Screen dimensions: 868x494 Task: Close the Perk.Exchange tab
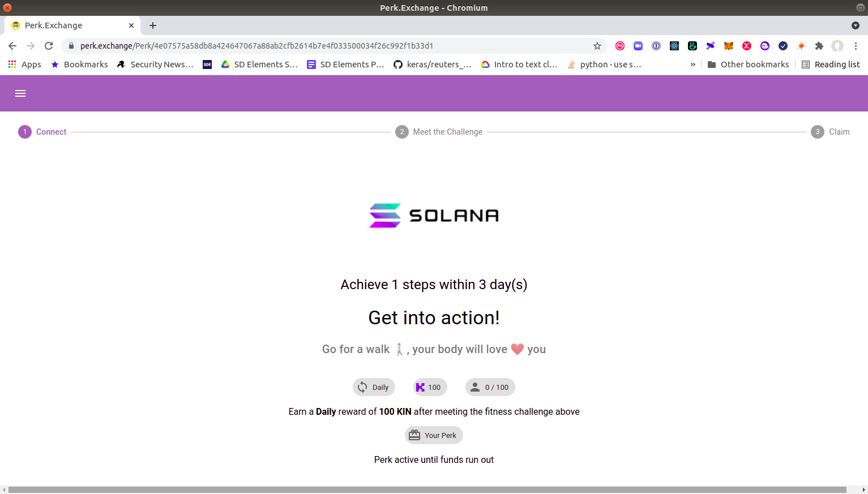coord(131,25)
